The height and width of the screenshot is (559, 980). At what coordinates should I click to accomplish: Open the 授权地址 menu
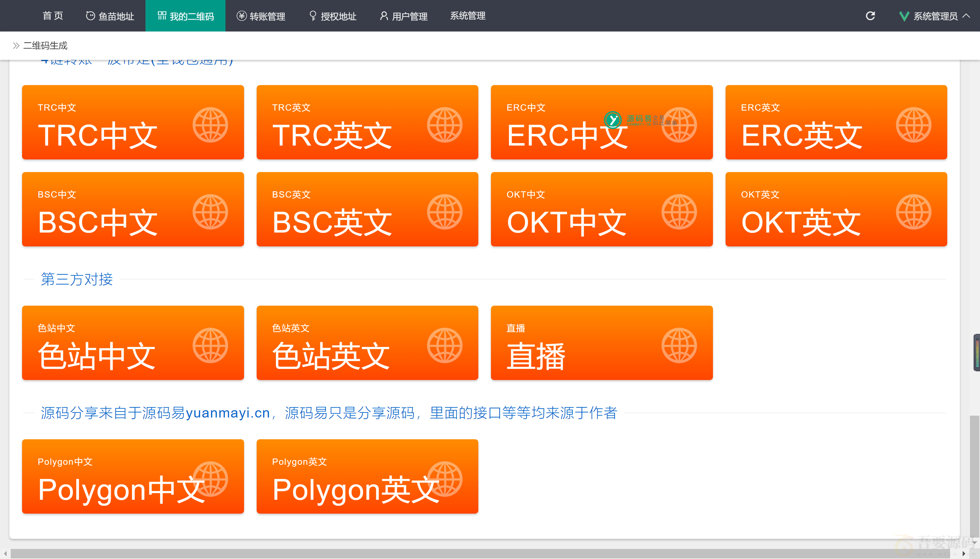click(333, 16)
